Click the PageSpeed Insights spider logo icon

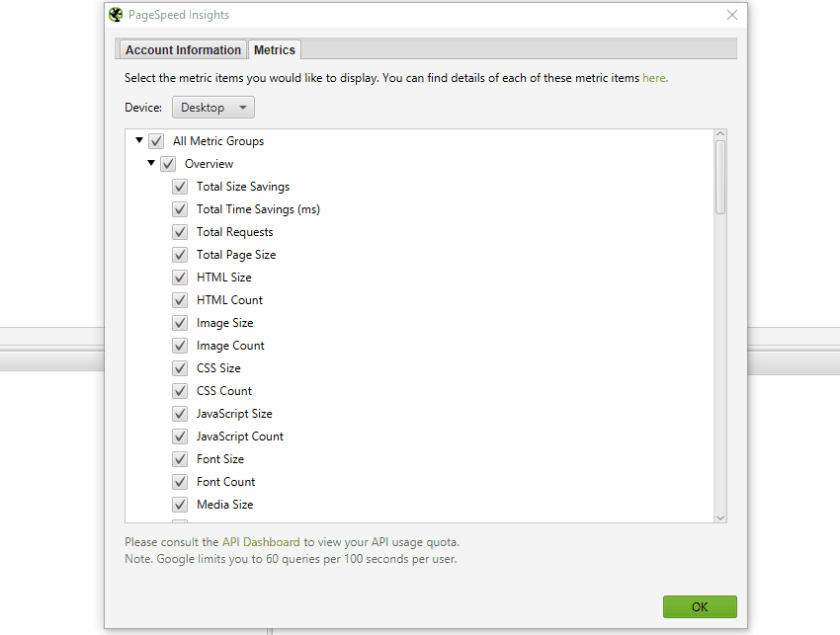tap(116, 15)
